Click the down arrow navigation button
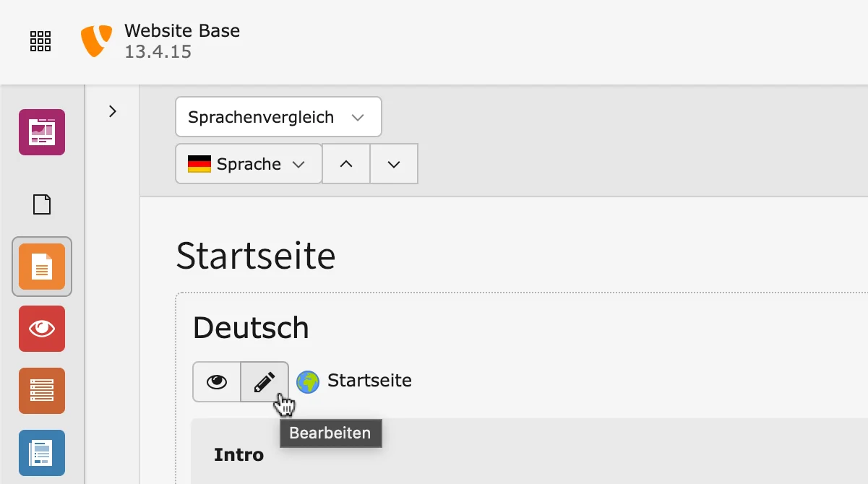 394,163
